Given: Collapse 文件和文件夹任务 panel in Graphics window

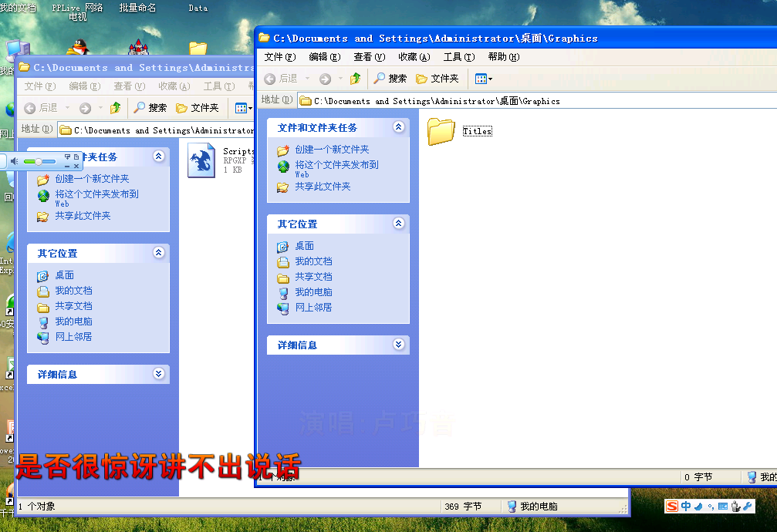Looking at the screenshot, I should (x=398, y=127).
